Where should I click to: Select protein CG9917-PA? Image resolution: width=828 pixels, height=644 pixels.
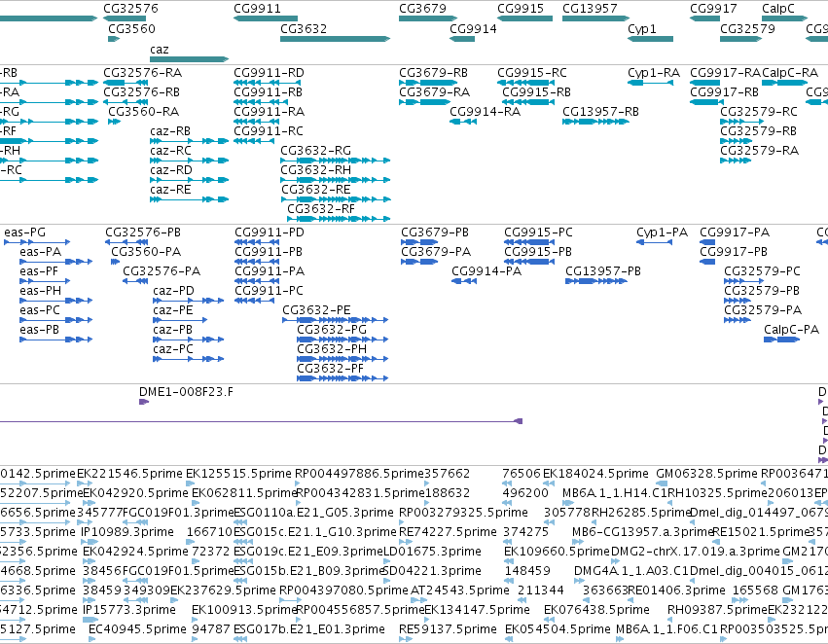point(707,242)
